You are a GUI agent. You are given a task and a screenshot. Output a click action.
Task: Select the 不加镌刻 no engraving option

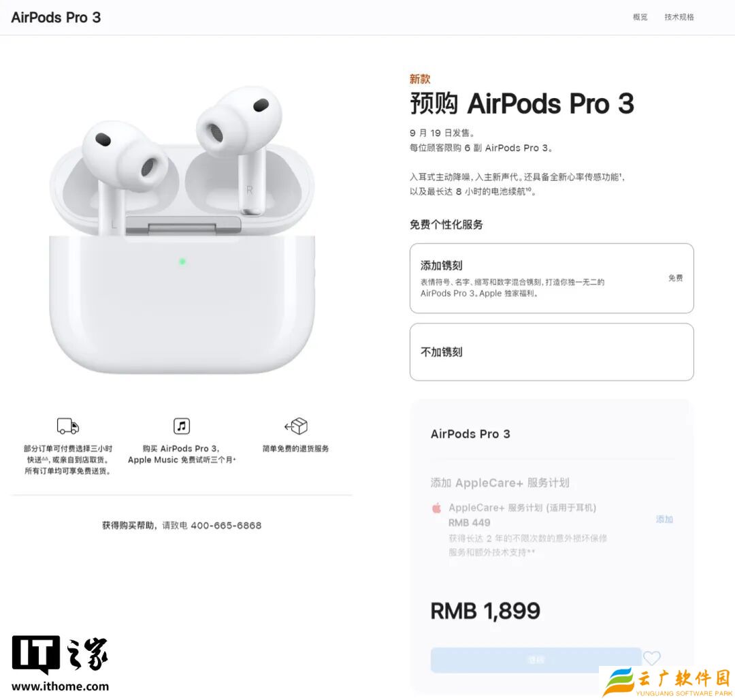[552, 351]
